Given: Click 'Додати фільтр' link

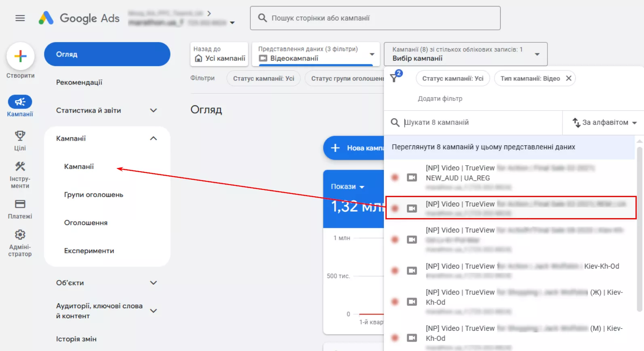Looking at the screenshot, I should (x=440, y=99).
